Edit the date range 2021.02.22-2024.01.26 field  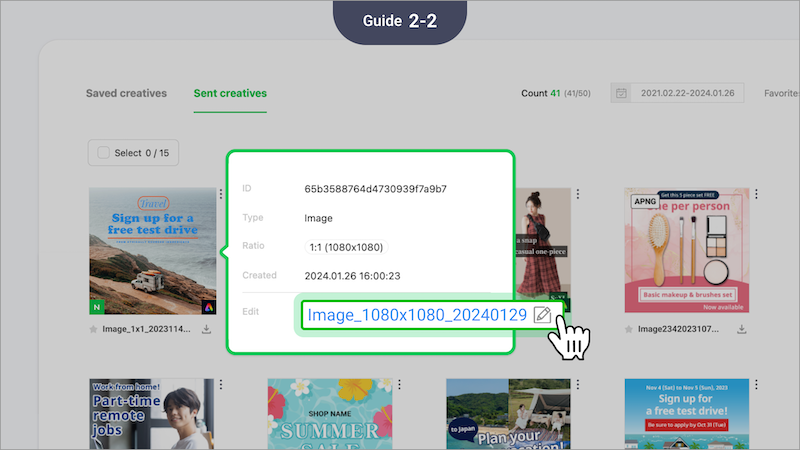pyautogui.click(x=687, y=93)
